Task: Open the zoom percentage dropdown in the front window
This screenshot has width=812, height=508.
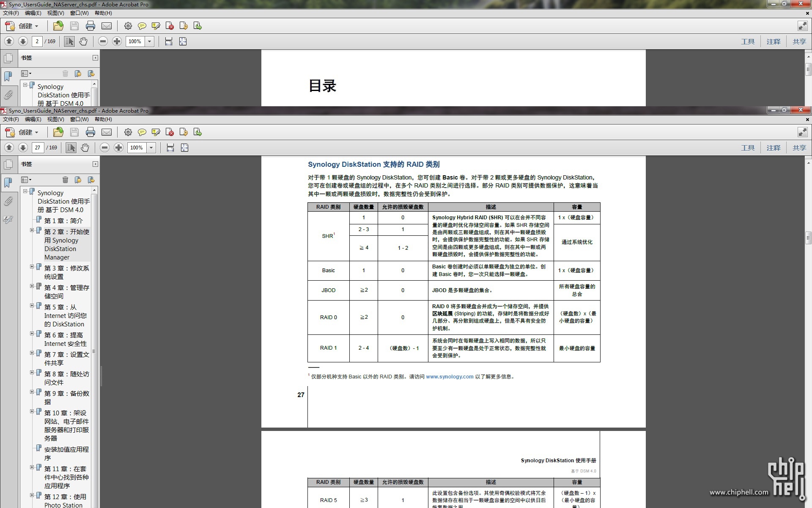Action: [x=151, y=148]
